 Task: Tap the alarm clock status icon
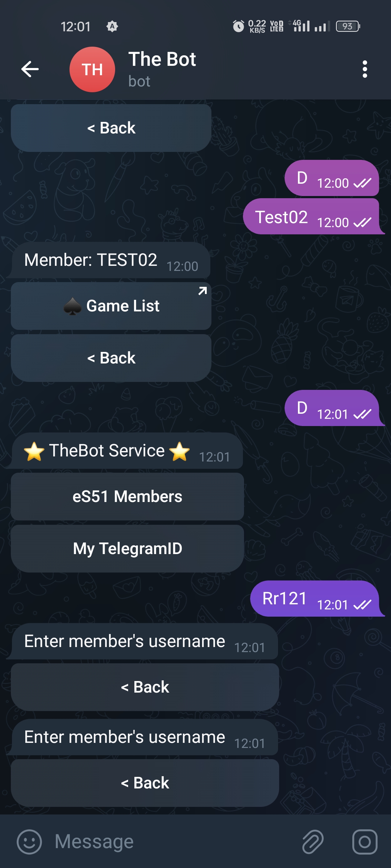pyautogui.click(x=238, y=26)
